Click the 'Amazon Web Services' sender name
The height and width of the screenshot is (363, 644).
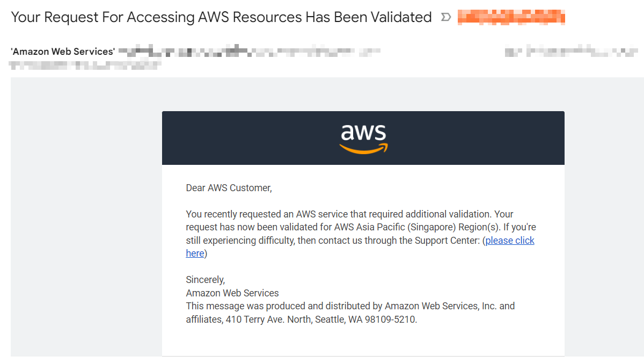pos(63,52)
